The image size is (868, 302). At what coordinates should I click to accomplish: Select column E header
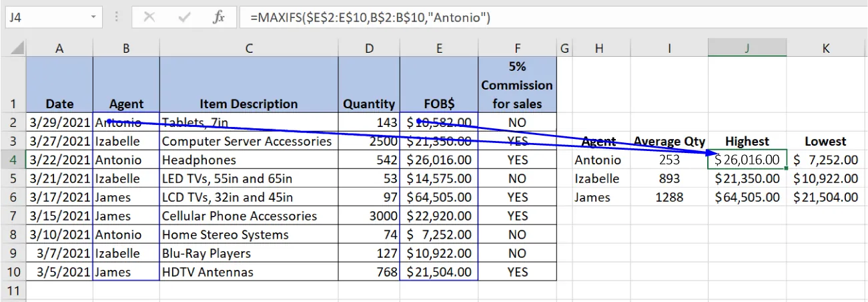[438, 48]
